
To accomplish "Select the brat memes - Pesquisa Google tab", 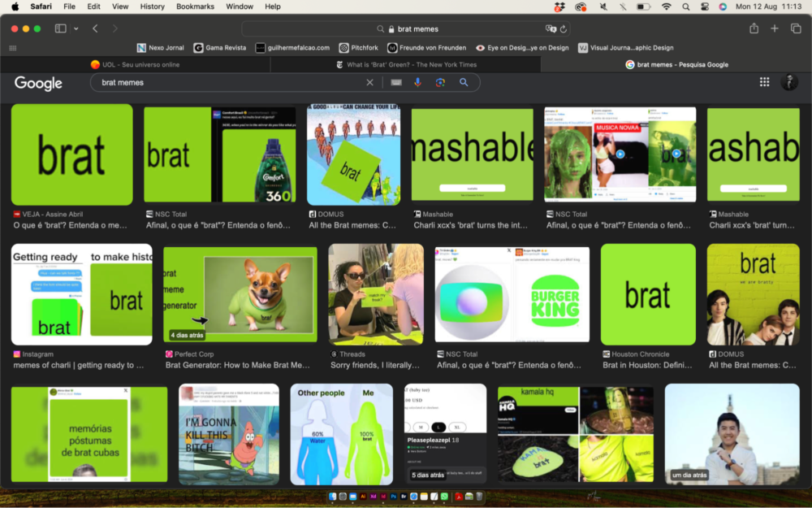I will coord(676,64).
